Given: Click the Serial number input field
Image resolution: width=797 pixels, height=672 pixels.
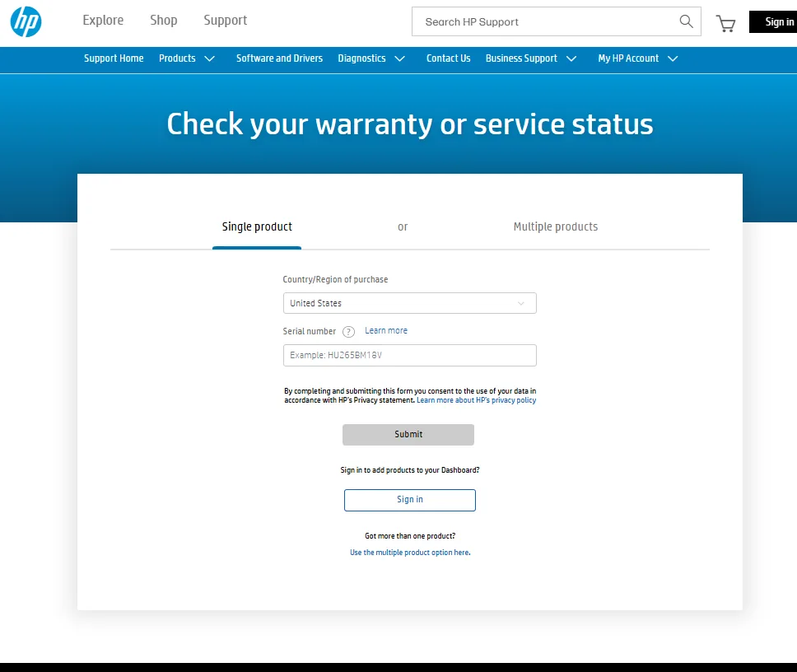Looking at the screenshot, I should click(410, 355).
